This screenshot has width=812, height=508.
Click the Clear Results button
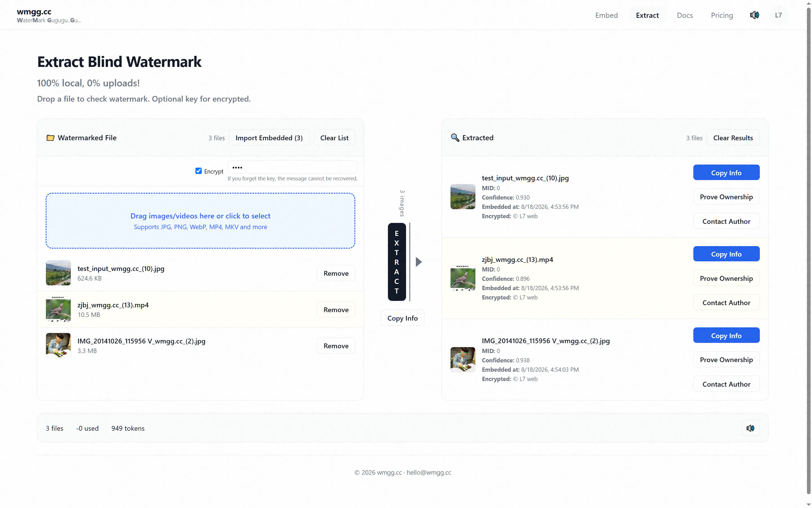coord(733,138)
